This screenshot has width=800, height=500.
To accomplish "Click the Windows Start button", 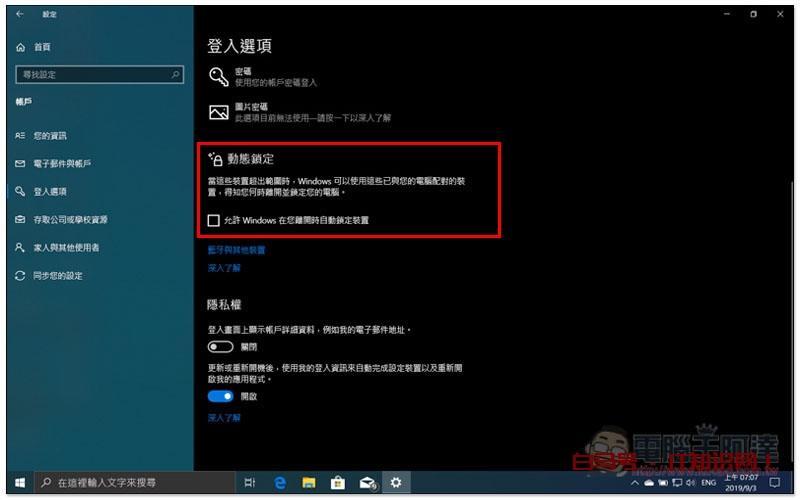I will (x=18, y=483).
